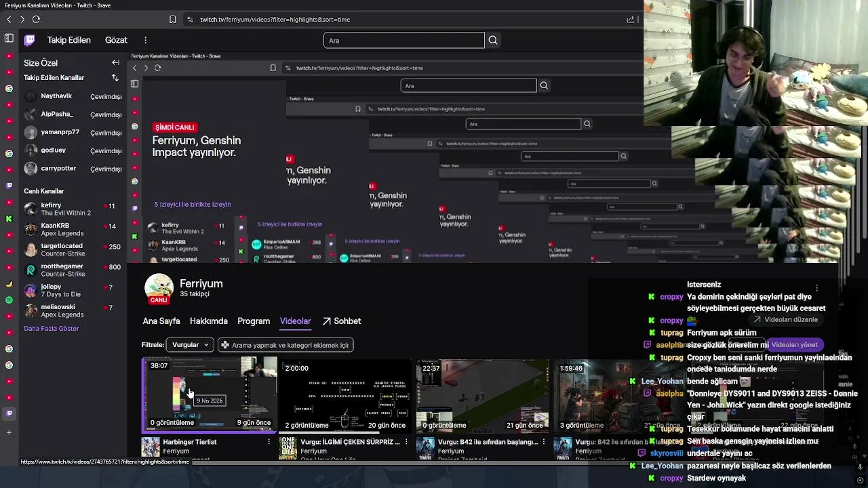Watch kefirry playing The Evil Within 2

point(73,209)
